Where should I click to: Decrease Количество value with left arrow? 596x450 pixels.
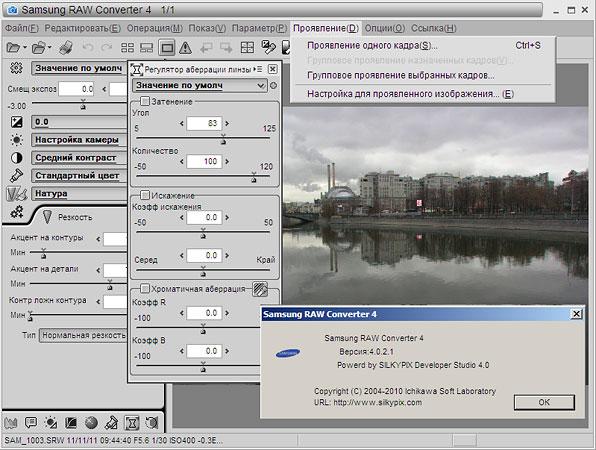[x=182, y=162]
